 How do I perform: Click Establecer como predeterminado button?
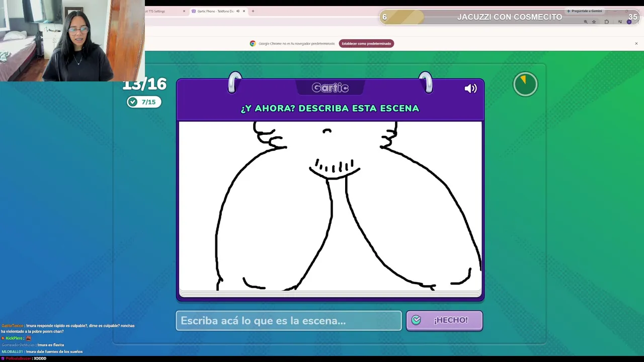coord(366,44)
